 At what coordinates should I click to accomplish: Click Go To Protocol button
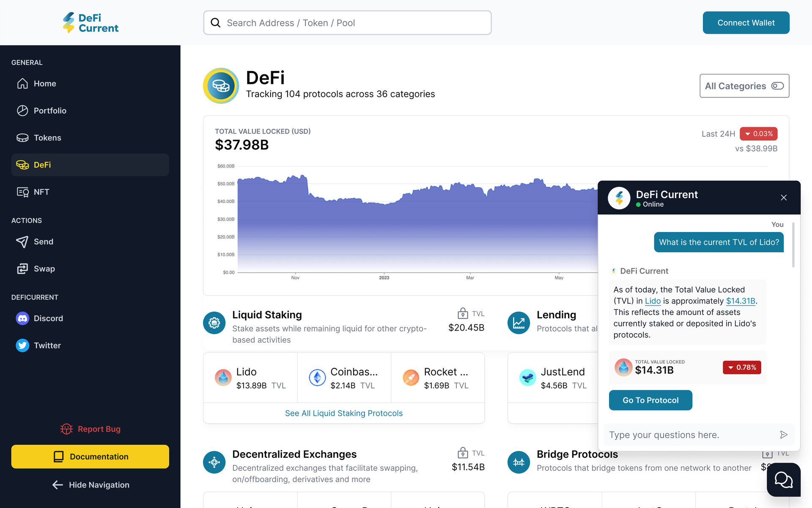pos(650,400)
